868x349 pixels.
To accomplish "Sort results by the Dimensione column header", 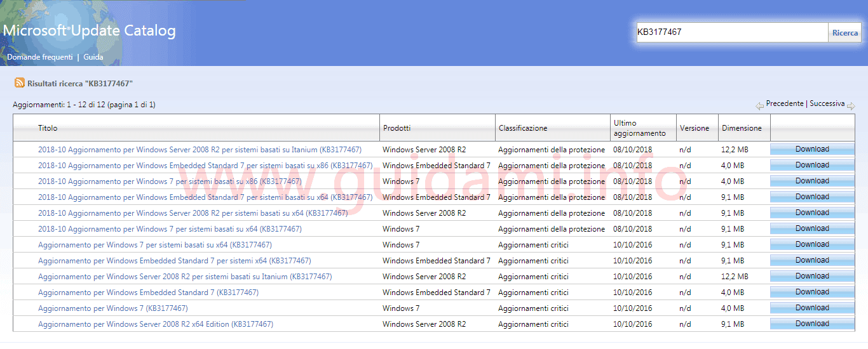I will pyautogui.click(x=742, y=128).
